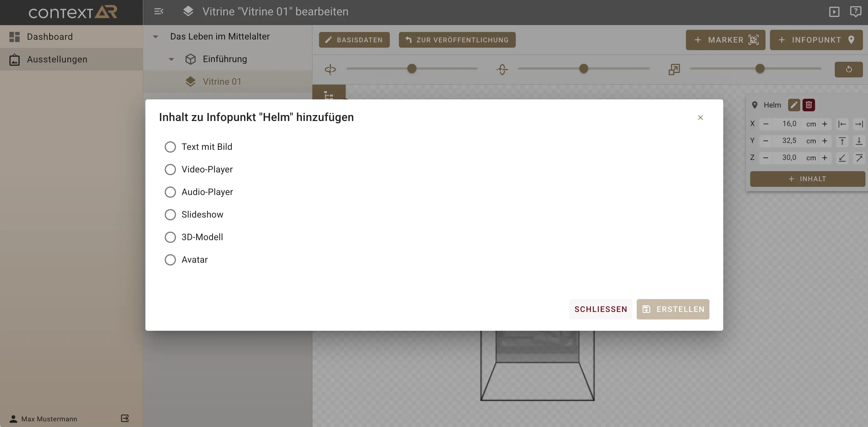The image size is (868, 427).
Task: Delete the Helm infopoint via trash icon
Action: [809, 105]
